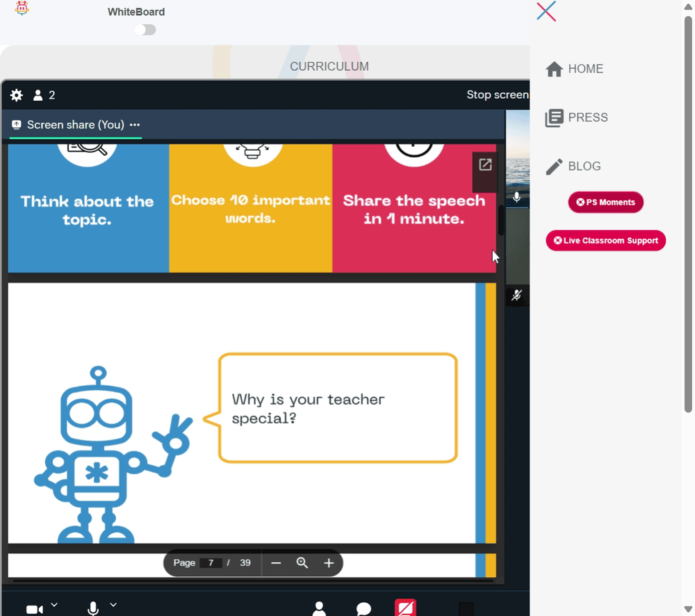Click the microphone icon on the video tile
The image size is (695, 616).
[x=516, y=197]
